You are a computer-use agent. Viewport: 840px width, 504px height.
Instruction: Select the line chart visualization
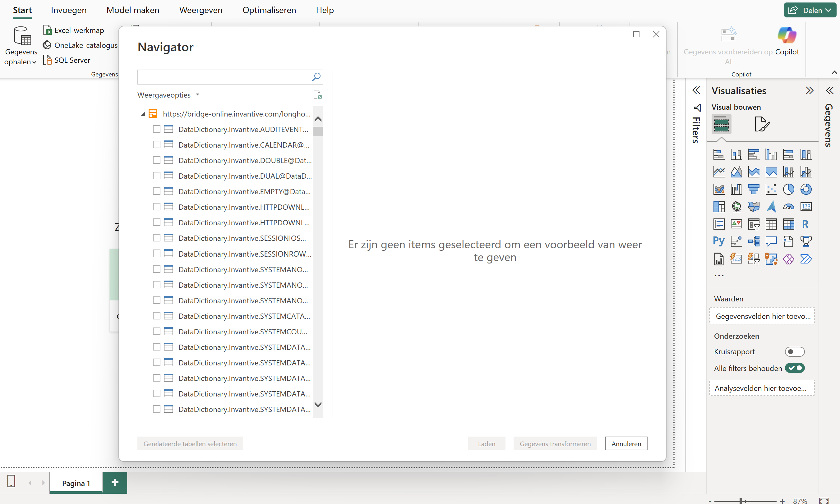pyautogui.click(x=719, y=172)
